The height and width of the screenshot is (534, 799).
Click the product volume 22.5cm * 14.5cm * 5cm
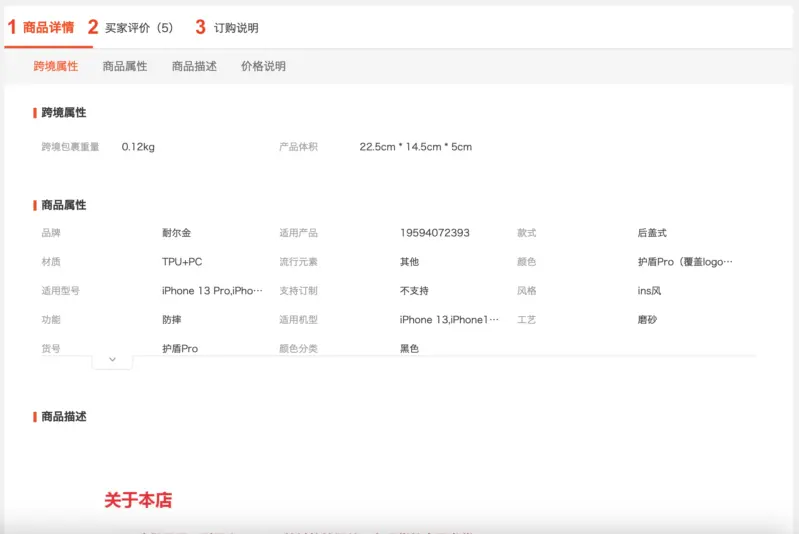(415, 147)
